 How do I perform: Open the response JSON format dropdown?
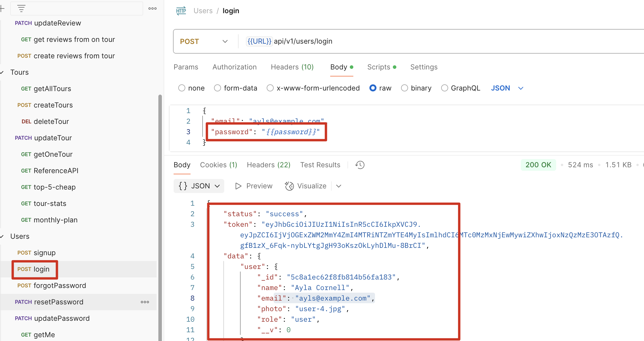coord(199,186)
